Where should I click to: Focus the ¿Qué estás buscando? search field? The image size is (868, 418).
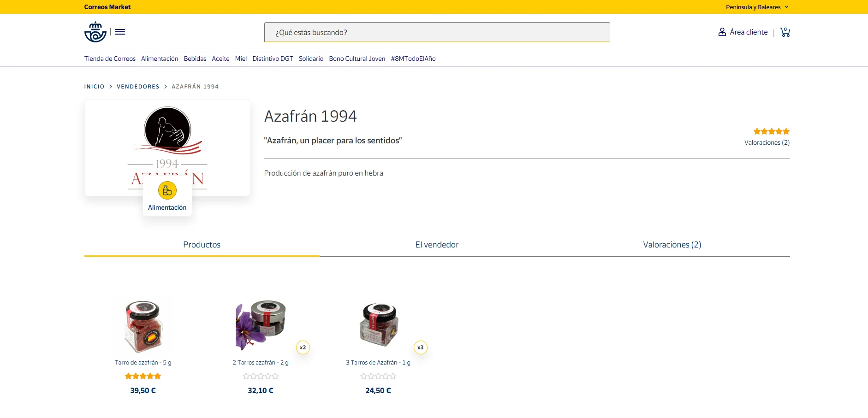tap(437, 32)
